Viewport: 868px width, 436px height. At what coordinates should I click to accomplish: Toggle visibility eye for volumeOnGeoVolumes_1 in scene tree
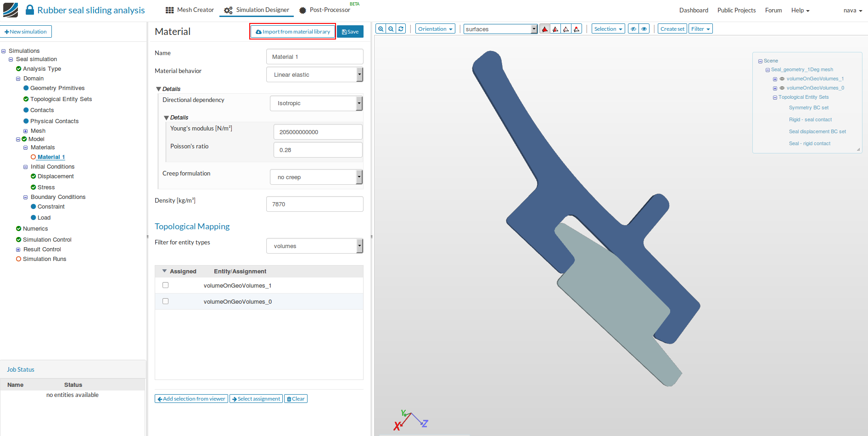782,79
